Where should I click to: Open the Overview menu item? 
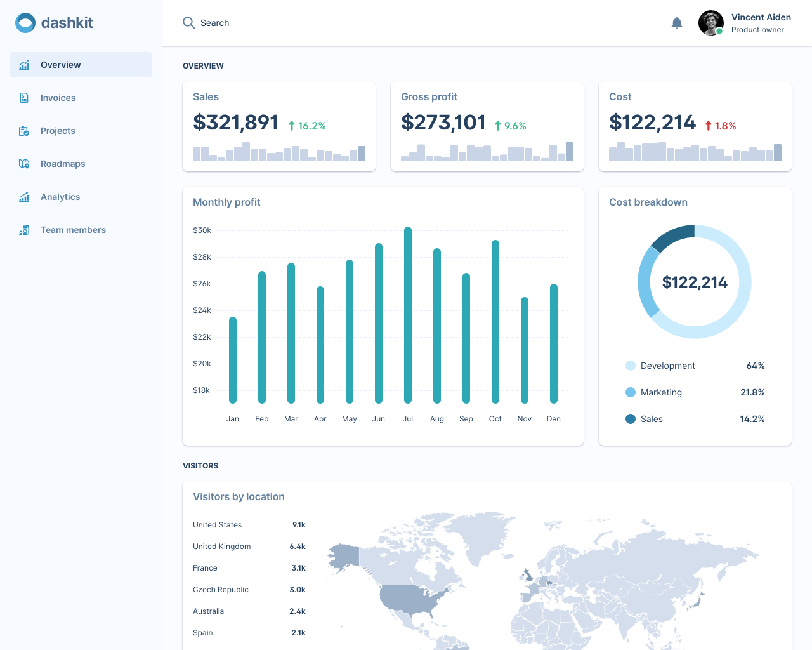[81, 65]
